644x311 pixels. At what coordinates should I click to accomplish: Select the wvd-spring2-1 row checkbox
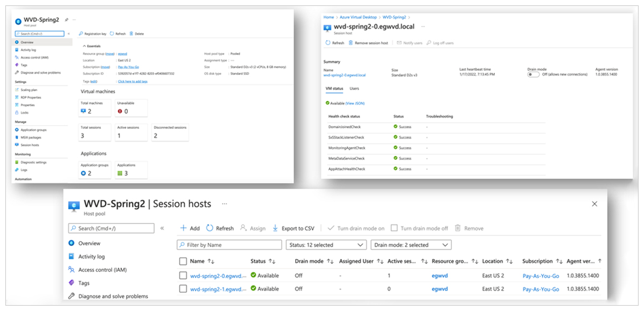183,289
